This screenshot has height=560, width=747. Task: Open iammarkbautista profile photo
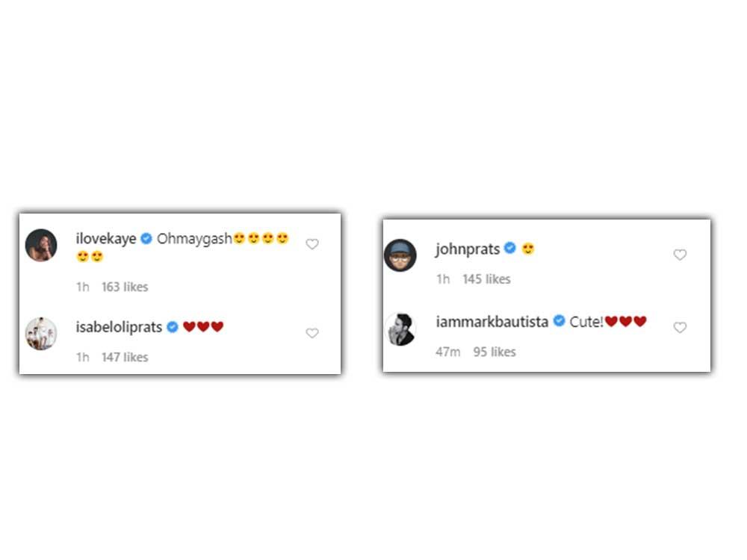pos(400,329)
